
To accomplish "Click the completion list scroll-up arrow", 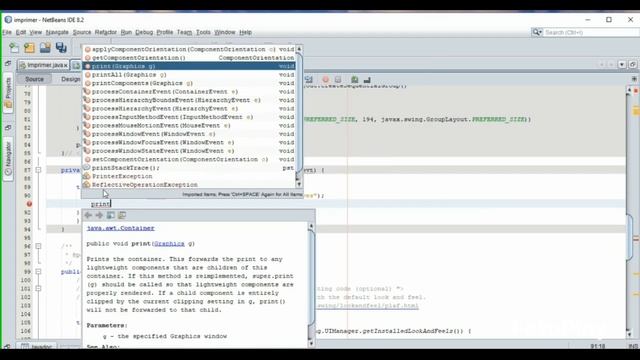I will pos(299,49).
